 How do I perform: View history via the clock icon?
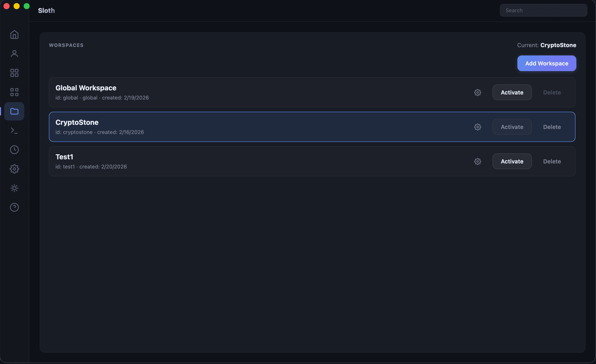pyautogui.click(x=14, y=150)
